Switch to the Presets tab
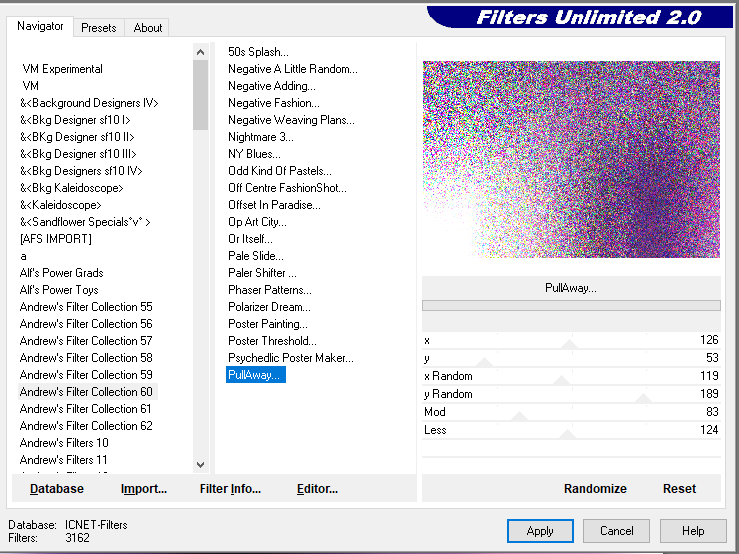Viewport: 739px width, 554px height. (x=99, y=28)
